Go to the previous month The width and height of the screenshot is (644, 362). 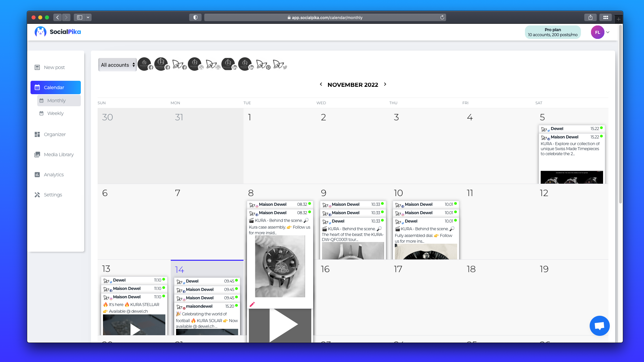[321, 84]
